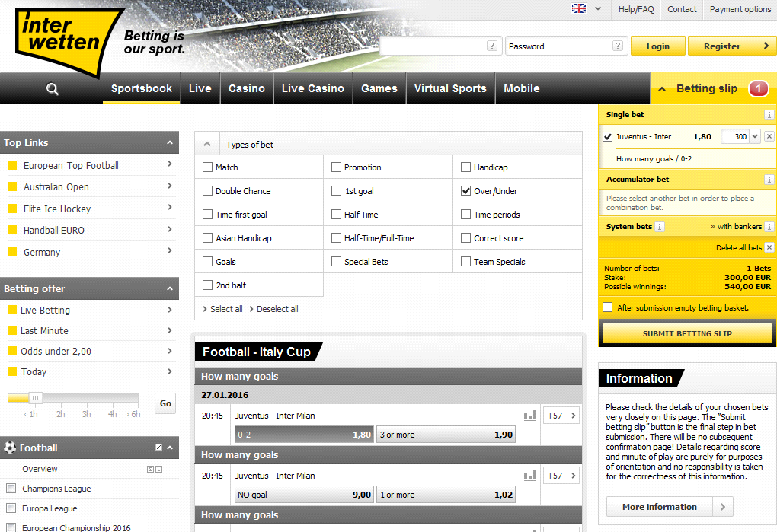Open the Sportsbook tab
The image size is (777, 532).
click(142, 88)
